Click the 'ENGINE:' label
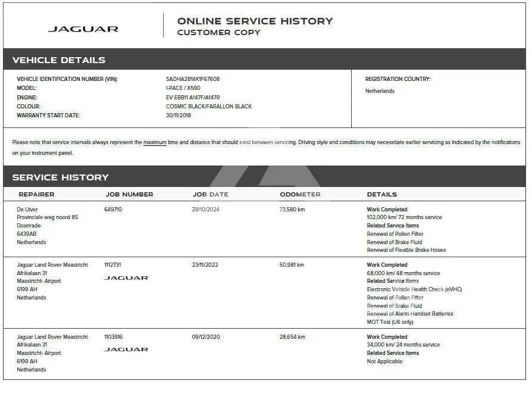532x418 pixels. pyautogui.click(x=27, y=98)
